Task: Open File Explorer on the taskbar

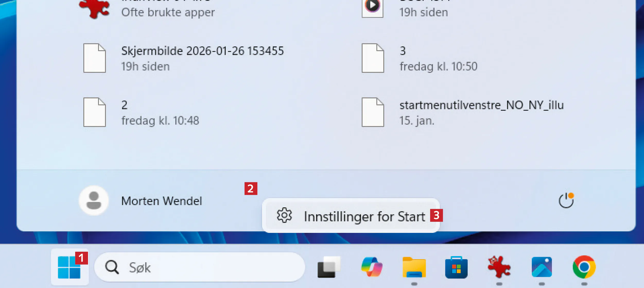Action: (414, 267)
